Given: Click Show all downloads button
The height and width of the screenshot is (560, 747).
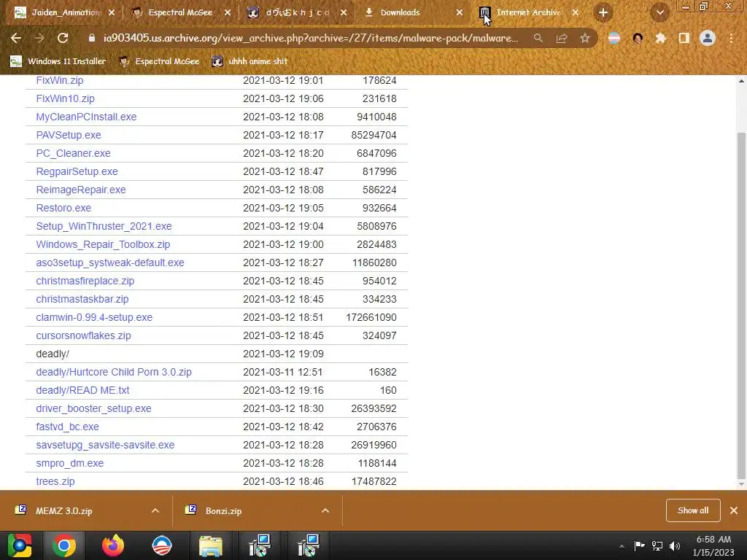Looking at the screenshot, I should 693,510.
